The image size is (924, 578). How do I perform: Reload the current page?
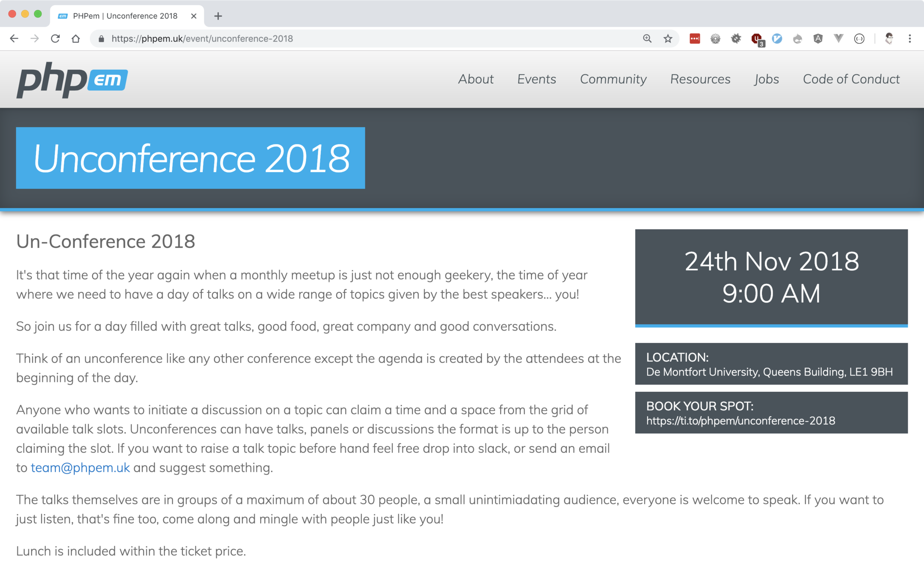(x=55, y=39)
